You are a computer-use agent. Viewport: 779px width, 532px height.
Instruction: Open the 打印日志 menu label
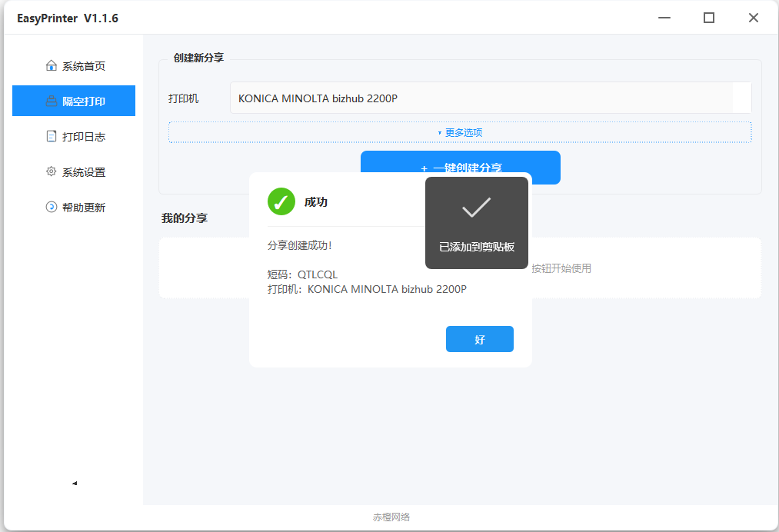[x=84, y=137]
